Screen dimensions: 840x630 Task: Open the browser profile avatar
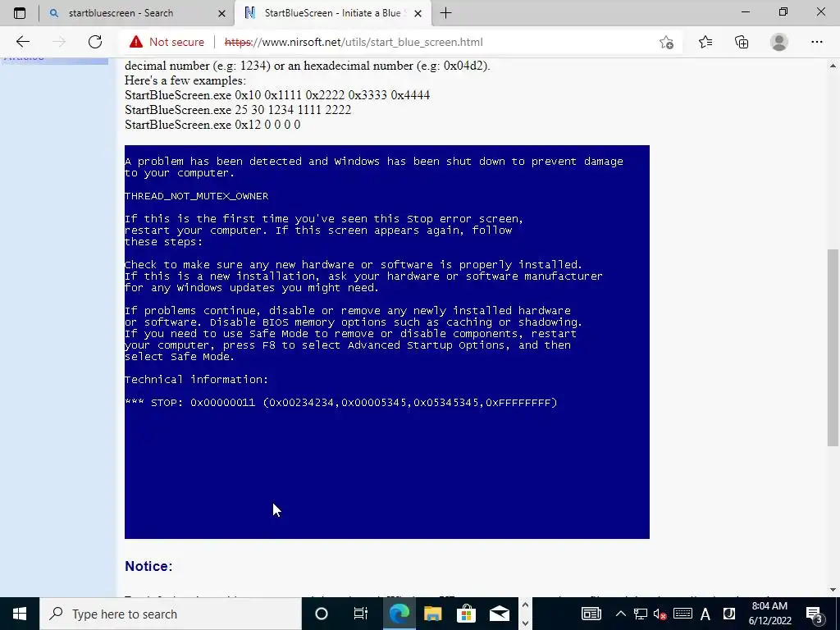pos(779,42)
